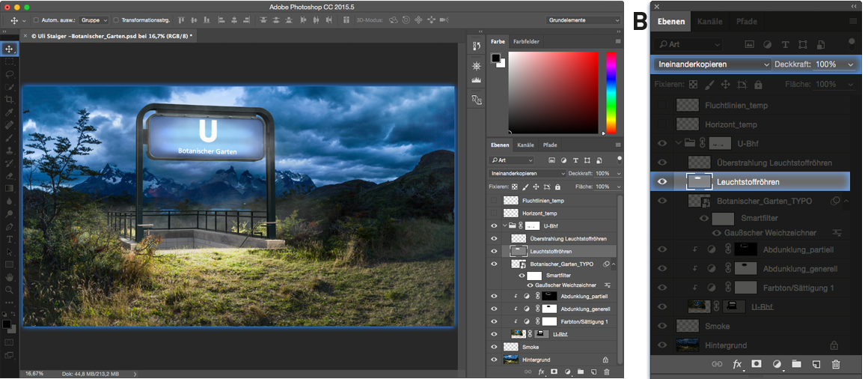Screen dimensions: 868x379
Task: Hide the Smoke layer in main panel
Action: click(494, 347)
